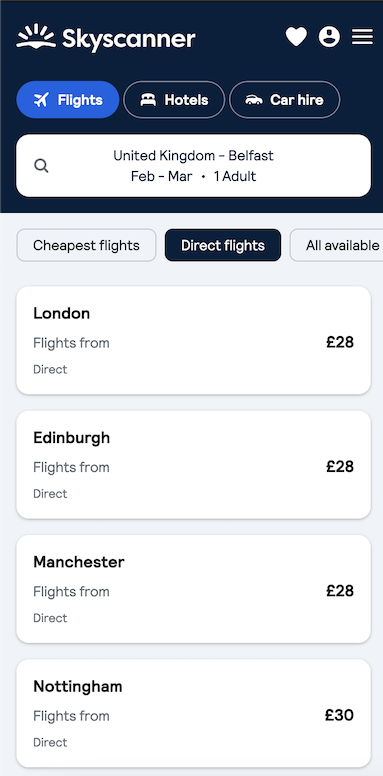Open the Nottingham flights from £30 card
The width and height of the screenshot is (383, 776).
(x=193, y=713)
